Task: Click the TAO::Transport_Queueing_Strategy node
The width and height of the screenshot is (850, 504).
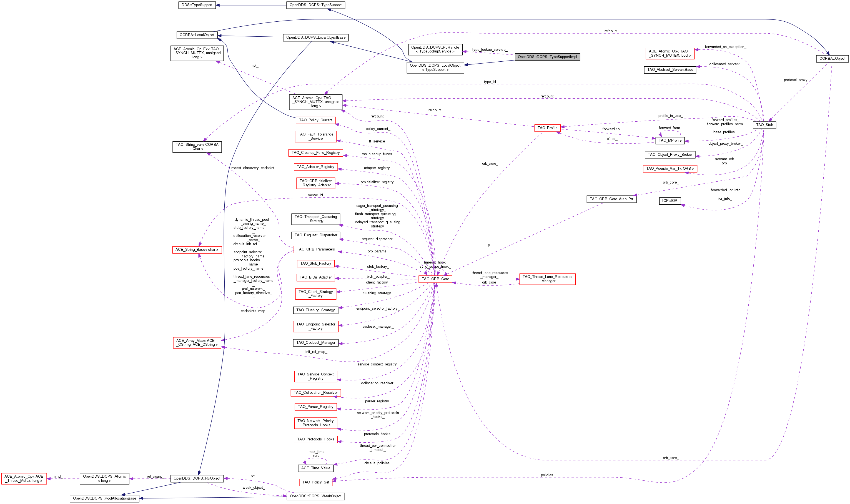Action: [x=315, y=219]
